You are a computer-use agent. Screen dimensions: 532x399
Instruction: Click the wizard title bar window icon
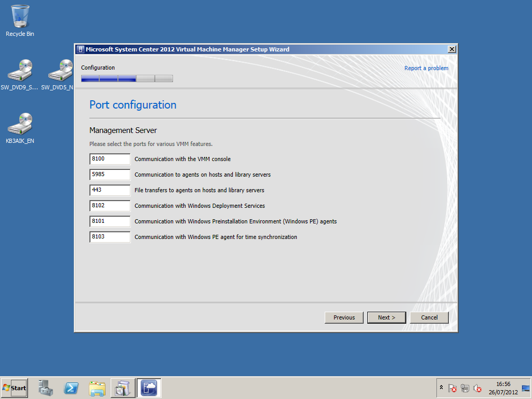(80, 49)
